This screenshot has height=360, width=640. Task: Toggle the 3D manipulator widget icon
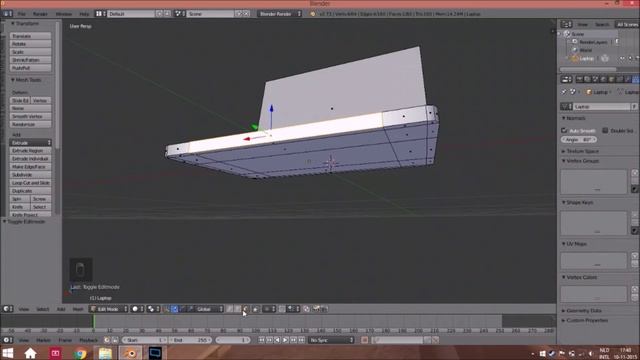[x=167, y=309]
